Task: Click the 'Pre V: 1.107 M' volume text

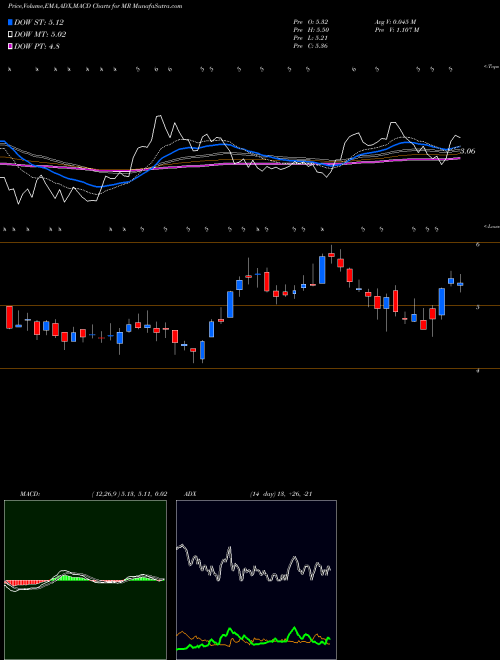Action: tap(396, 30)
